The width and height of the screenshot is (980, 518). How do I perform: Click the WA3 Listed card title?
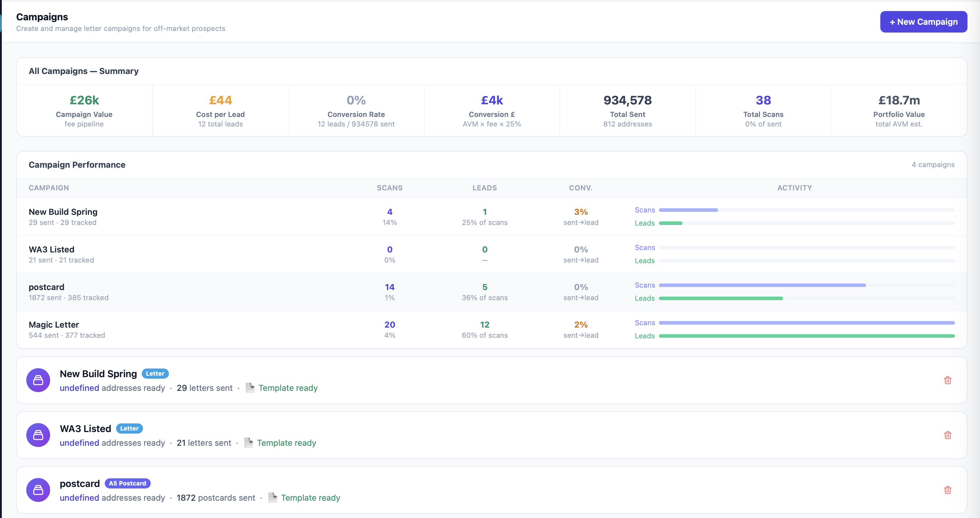click(85, 428)
